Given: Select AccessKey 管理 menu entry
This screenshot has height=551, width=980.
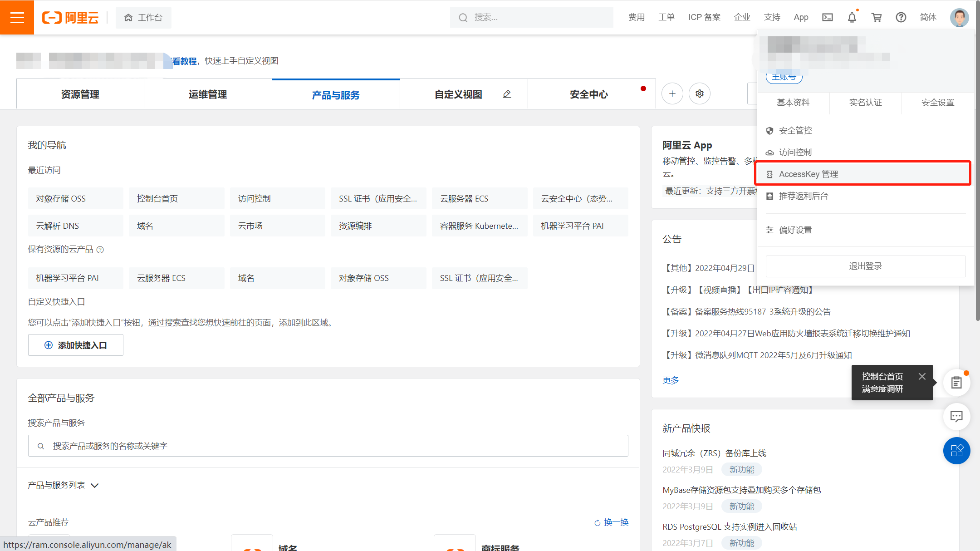Looking at the screenshot, I should point(808,174).
